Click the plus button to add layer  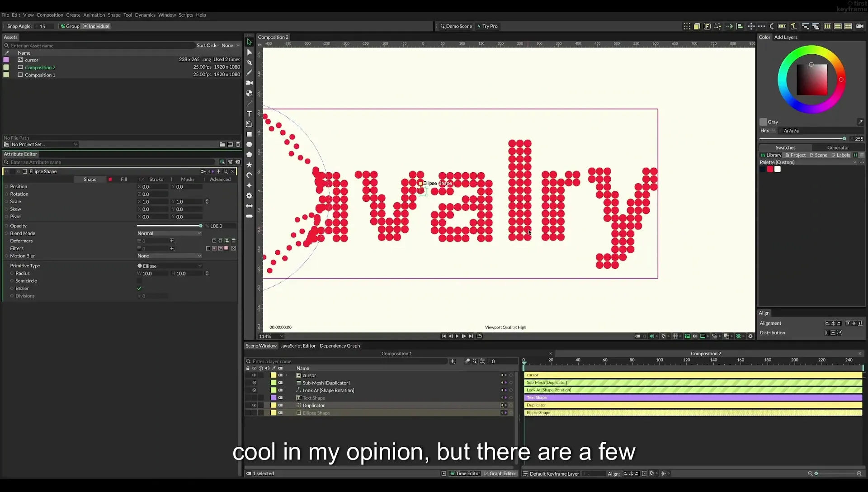pyautogui.click(x=452, y=361)
